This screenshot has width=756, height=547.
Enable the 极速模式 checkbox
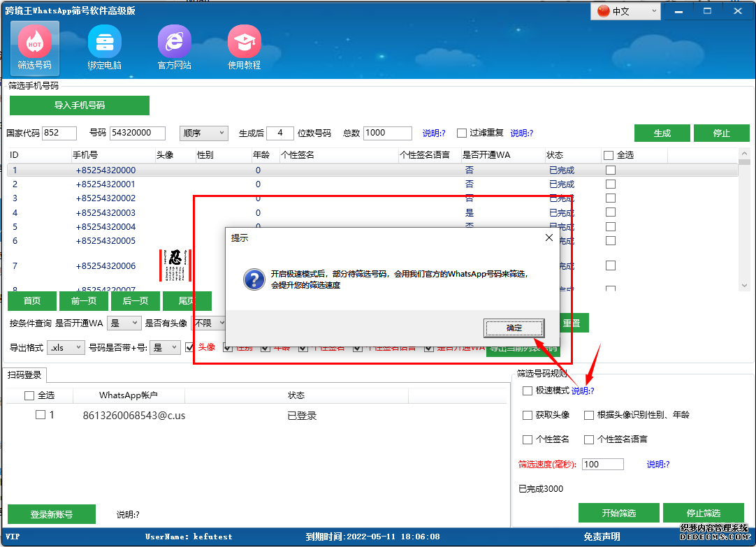[528, 391]
